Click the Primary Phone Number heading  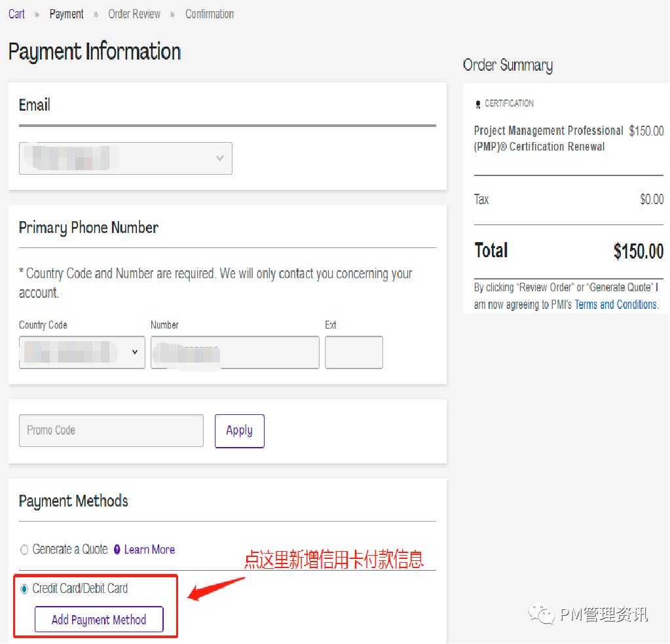pyautogui.click(x=88, y=228)
